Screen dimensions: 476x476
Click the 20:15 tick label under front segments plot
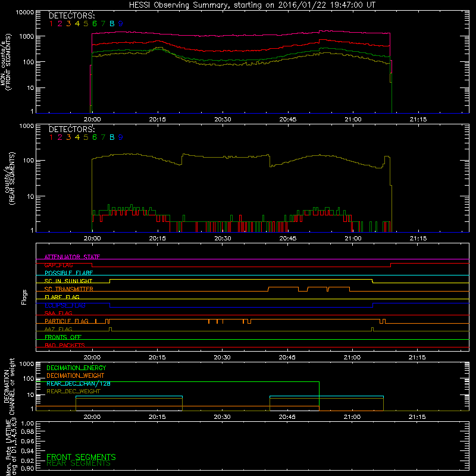[x=158, y=120]
